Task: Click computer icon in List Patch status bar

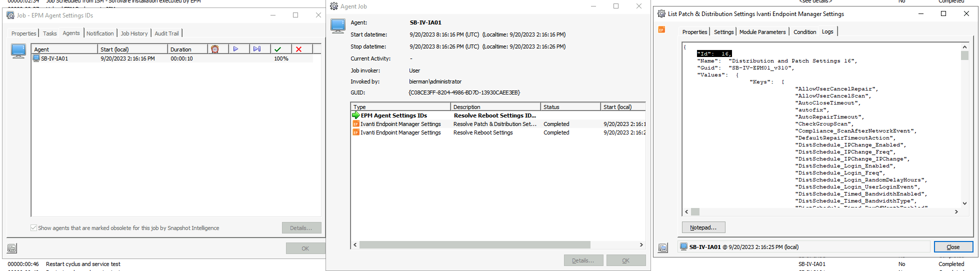Action: pos(683,247)
